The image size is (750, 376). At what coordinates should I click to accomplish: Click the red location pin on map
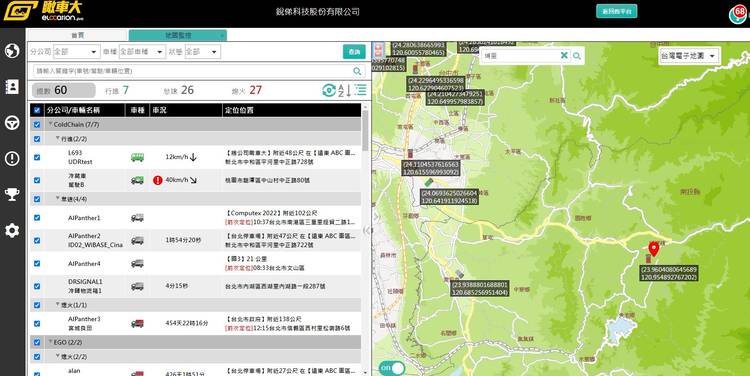653,249
